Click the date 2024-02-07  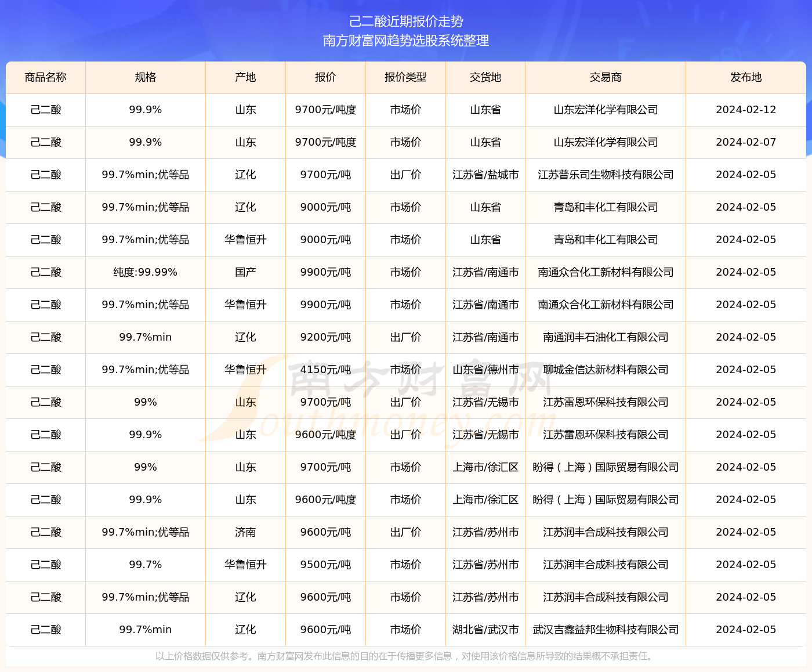point(746,142)
